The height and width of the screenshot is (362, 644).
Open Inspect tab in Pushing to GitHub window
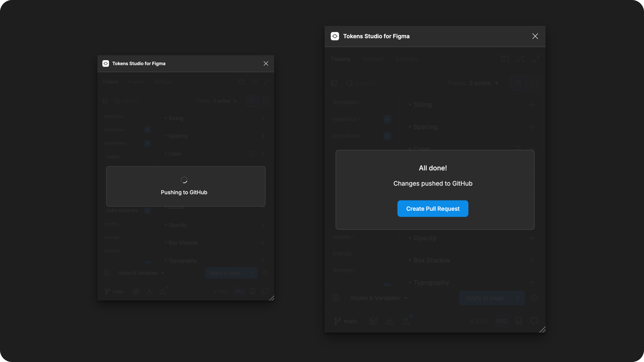pos(136,82)
